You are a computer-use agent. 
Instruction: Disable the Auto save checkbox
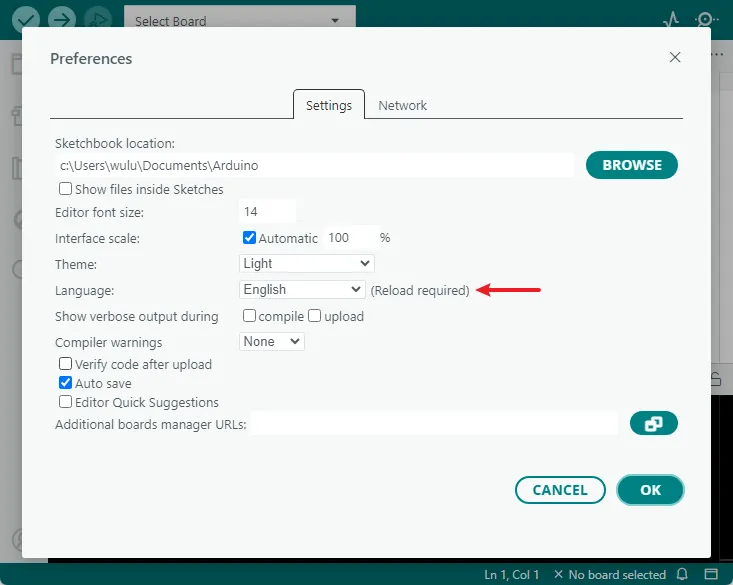tap(66, 383)
